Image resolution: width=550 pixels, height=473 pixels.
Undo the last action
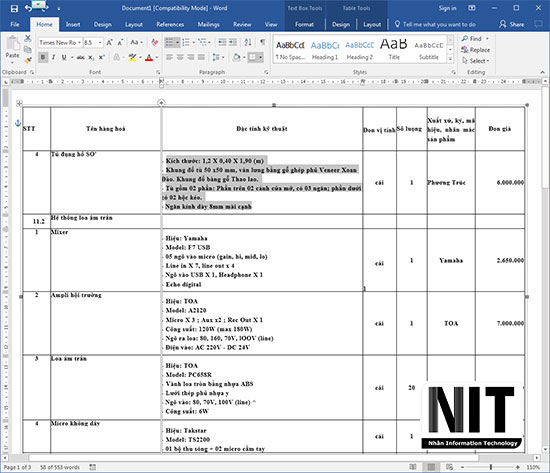click(28, 8)
